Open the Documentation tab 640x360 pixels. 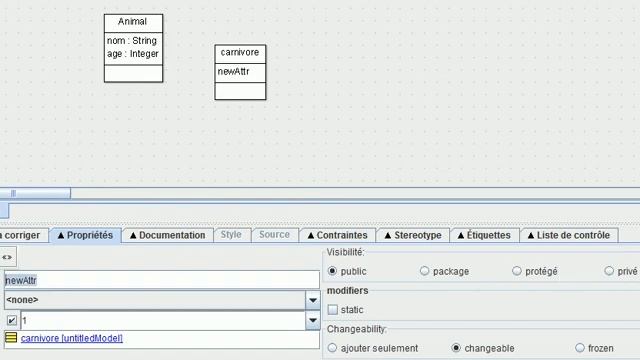(167, 235)
